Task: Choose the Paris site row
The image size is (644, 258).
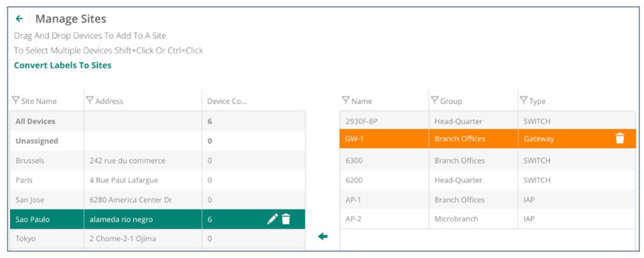Action: 25,180
